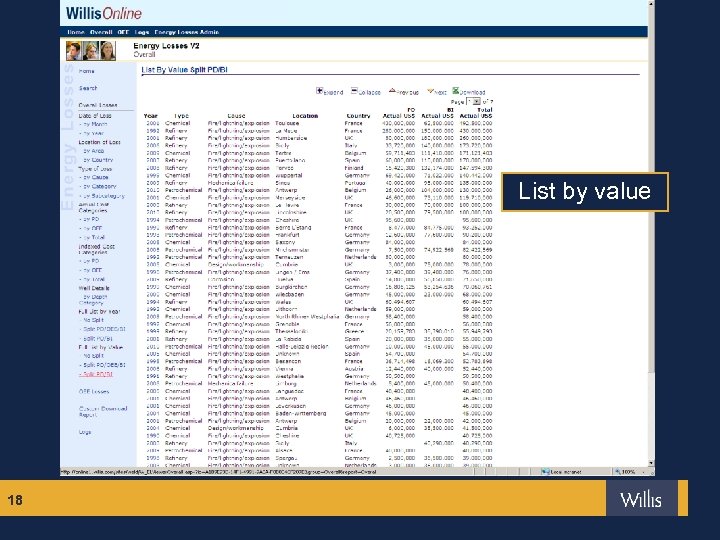Open Type of Loss by Category
The image size is (720, 540).
pyautogui.click(x=98, y=186)
